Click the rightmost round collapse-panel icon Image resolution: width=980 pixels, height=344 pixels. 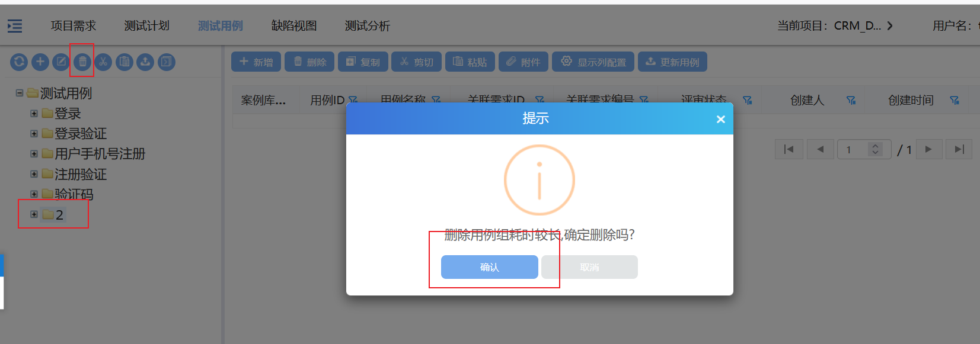coord(167,62)
